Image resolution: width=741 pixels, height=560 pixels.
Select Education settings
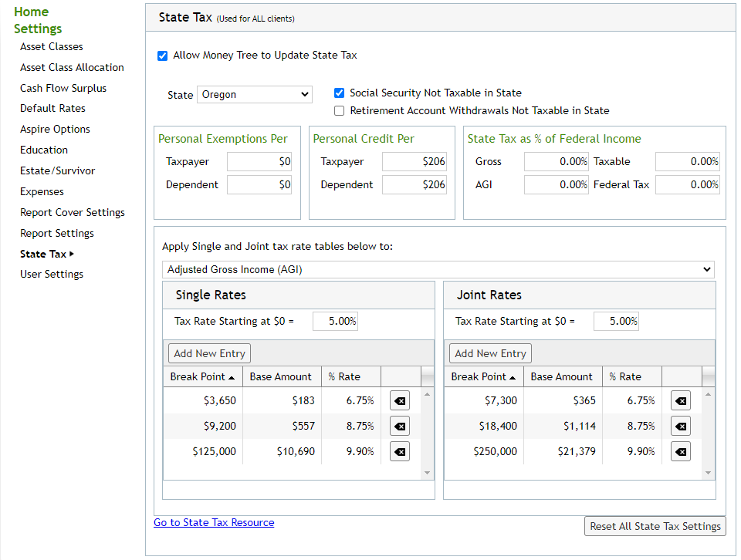point(44,150)
